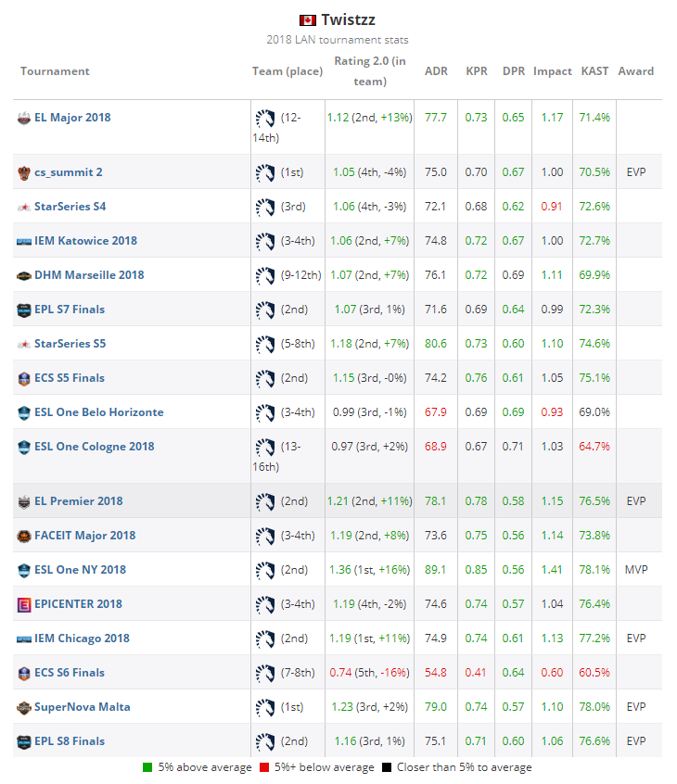
Task: Click the black 'Closer than 5%' legend square
Action: coord(387,767)
